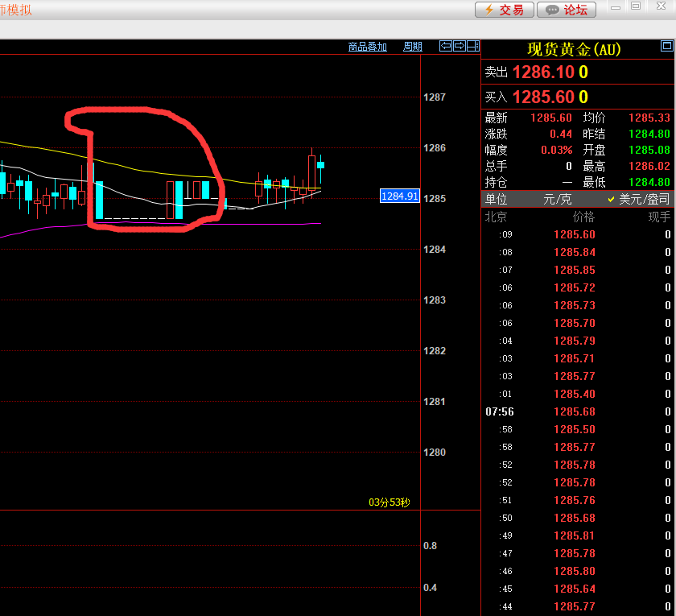Click the 现手 volume column header
The image size is (676, 616).
(658, 217)
